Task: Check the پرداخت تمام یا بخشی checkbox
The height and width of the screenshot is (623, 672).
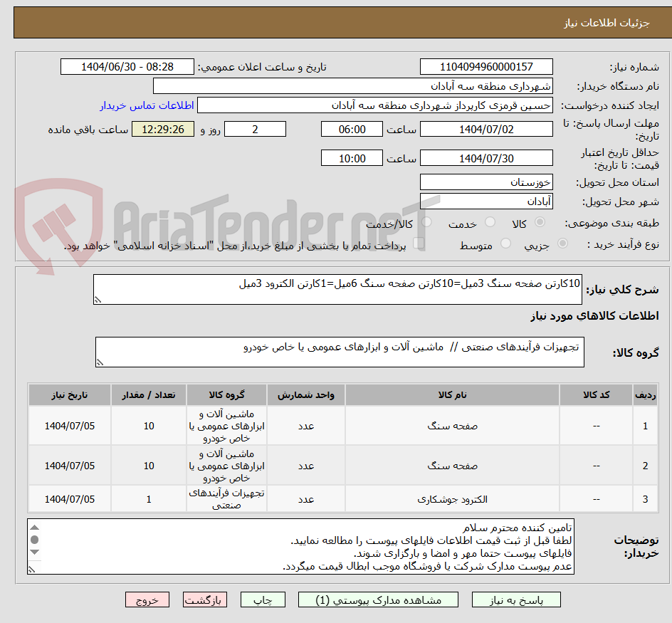Action: click(x=419, y=243)
